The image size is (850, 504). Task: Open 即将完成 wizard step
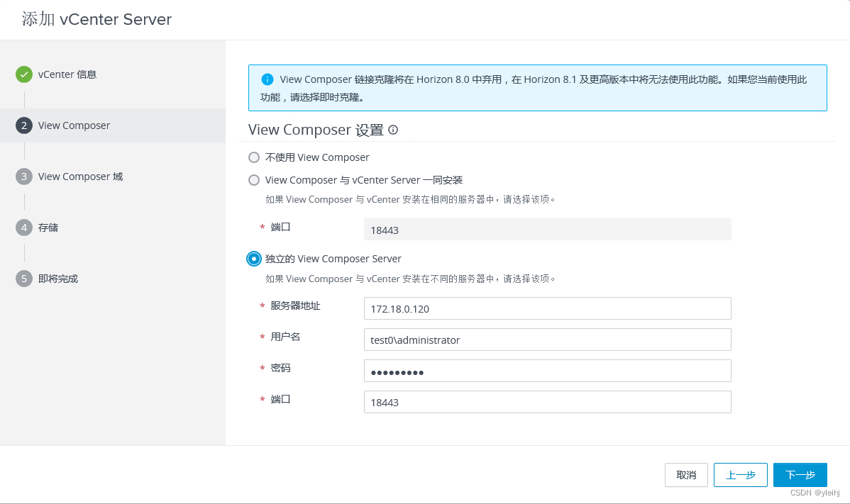[58, 279]
